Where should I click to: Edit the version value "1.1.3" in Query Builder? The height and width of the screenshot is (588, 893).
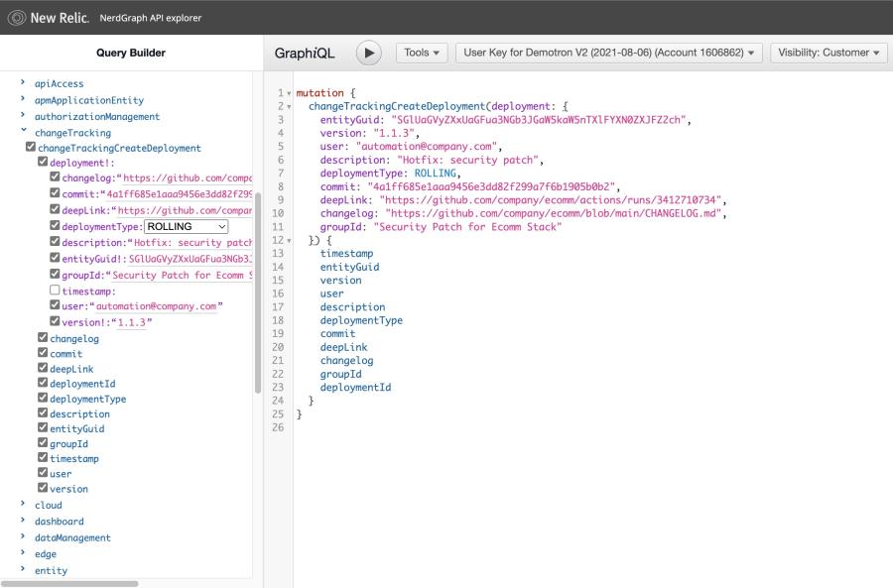click(132, 322)
